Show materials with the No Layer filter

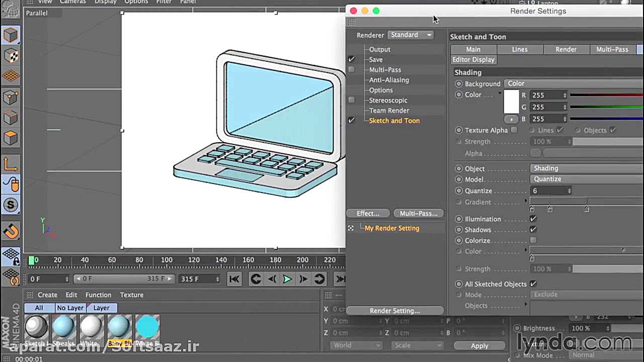point(70,308)
